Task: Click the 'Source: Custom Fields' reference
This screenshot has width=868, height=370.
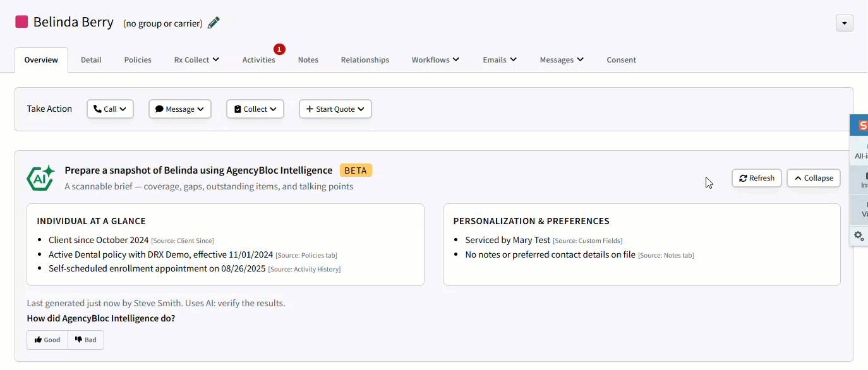Action: (588, 241)
